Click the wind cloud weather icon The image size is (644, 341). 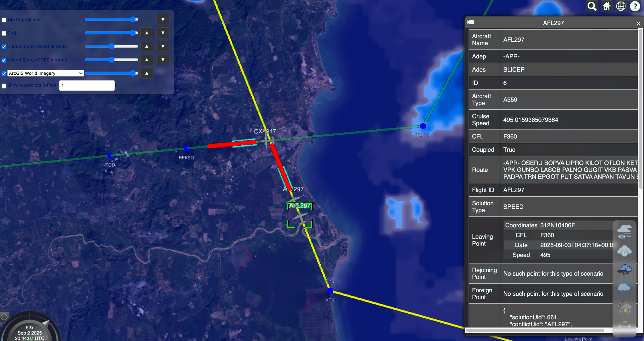coord(624,269)
